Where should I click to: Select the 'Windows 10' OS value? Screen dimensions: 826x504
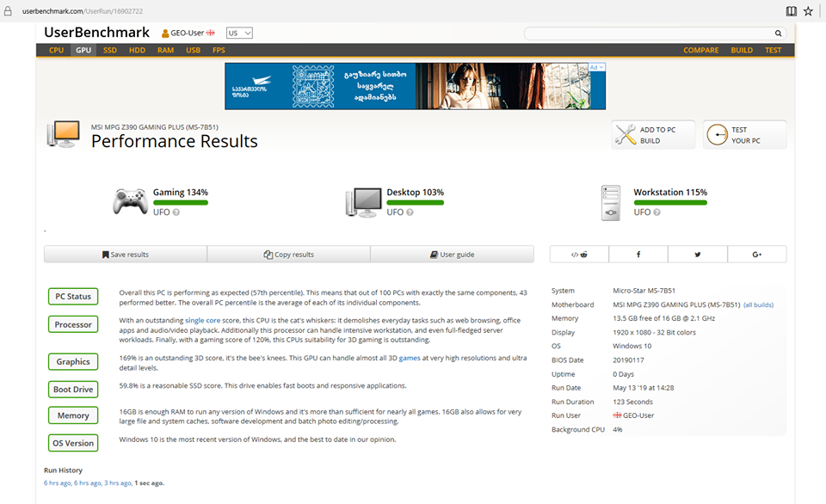click(x=632, y=346)
